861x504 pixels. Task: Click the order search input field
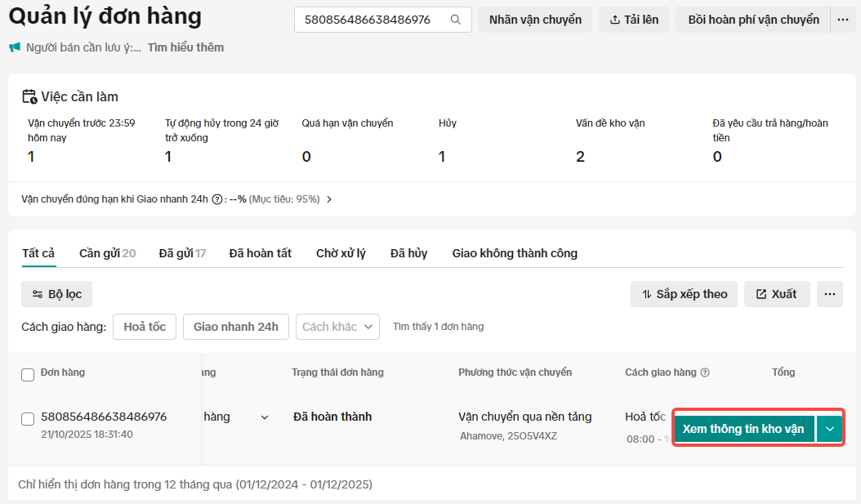tap(373, 20)
